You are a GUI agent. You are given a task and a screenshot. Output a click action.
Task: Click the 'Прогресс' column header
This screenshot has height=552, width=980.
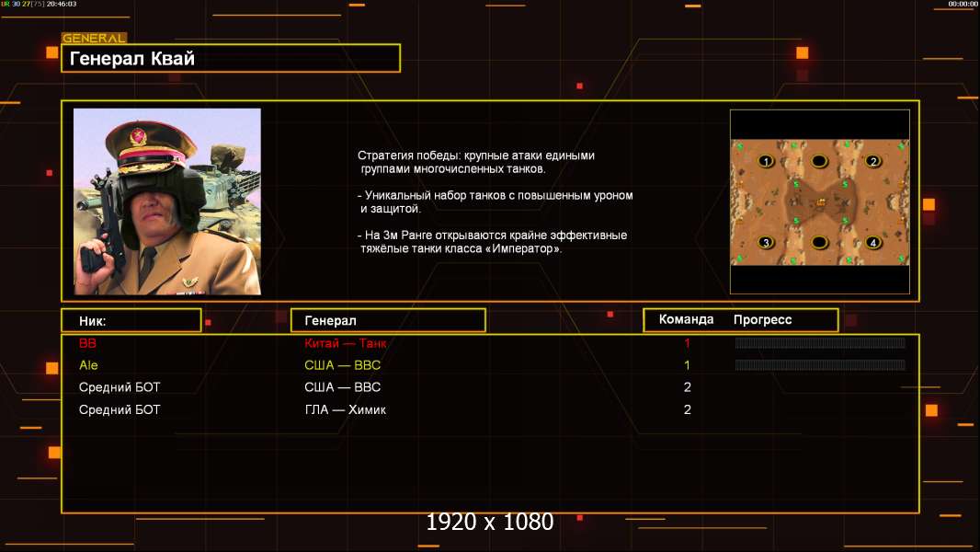762,319
